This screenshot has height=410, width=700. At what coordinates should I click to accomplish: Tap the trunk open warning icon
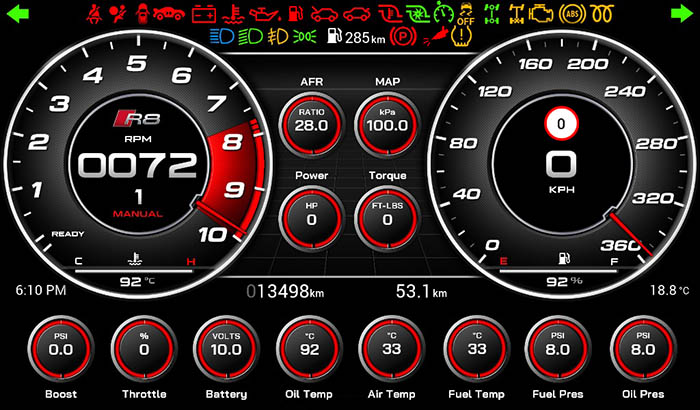(357, 14)
